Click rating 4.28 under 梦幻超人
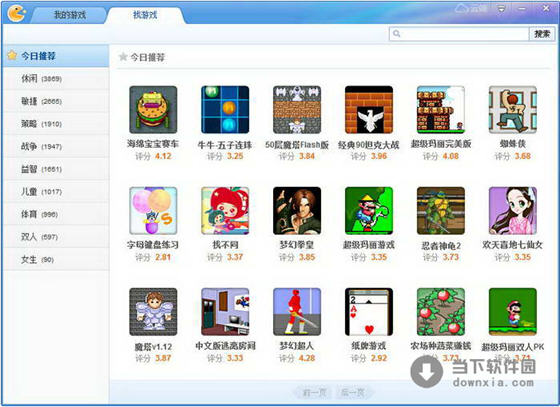Viewport: 560px width, 407px height. [x=306, y=358]
